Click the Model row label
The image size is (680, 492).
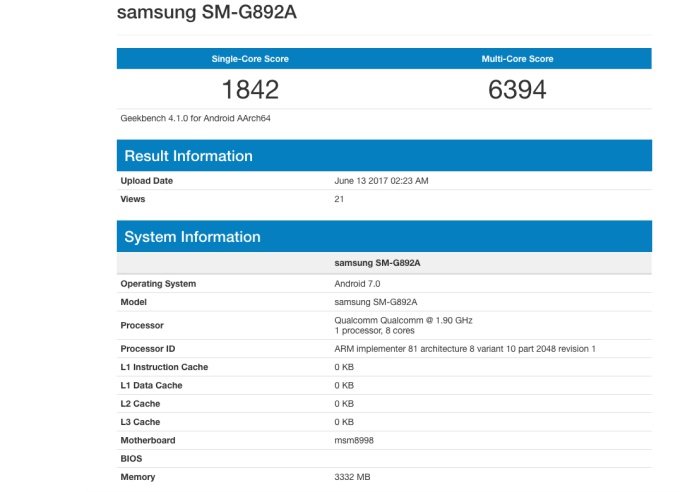(134, 302)
